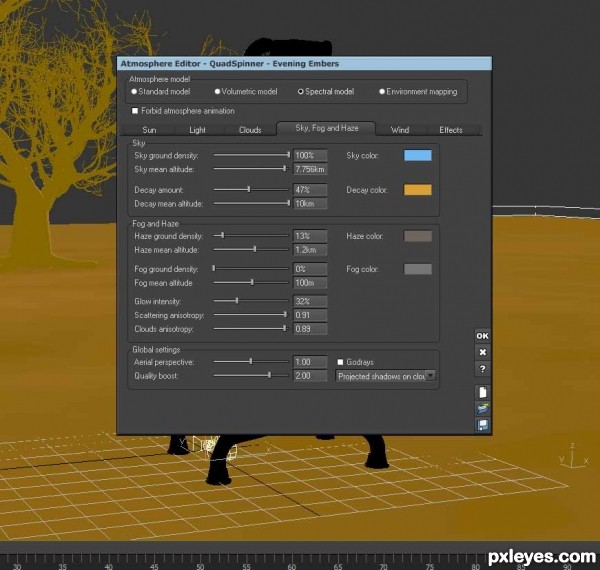Click the Fog mean altitude slider

click(x=251, y=282)
